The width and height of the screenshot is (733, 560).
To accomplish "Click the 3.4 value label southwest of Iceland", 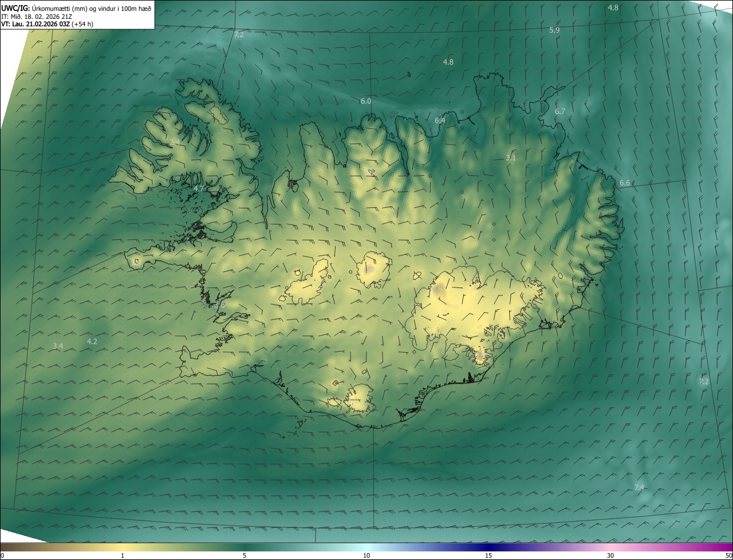I will [58, 346].
